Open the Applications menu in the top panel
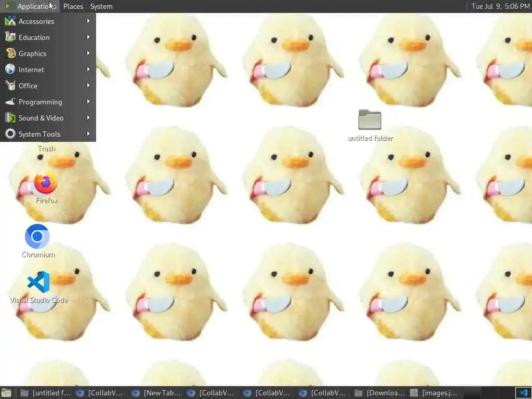 [x=31, y=6]
